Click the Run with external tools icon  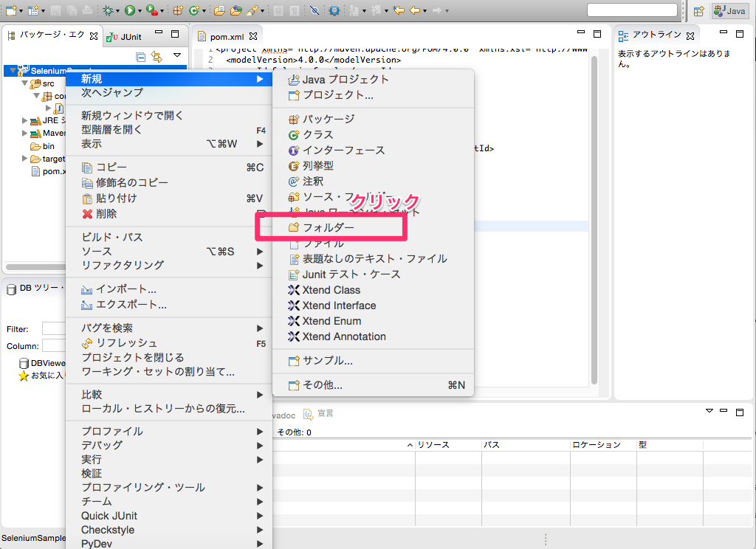[151, 10]
